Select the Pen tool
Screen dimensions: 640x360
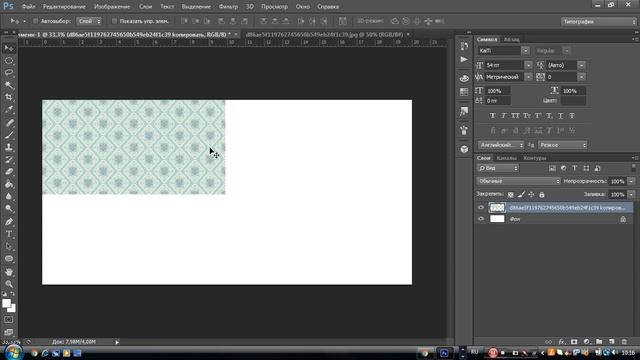tap(9, 222)
